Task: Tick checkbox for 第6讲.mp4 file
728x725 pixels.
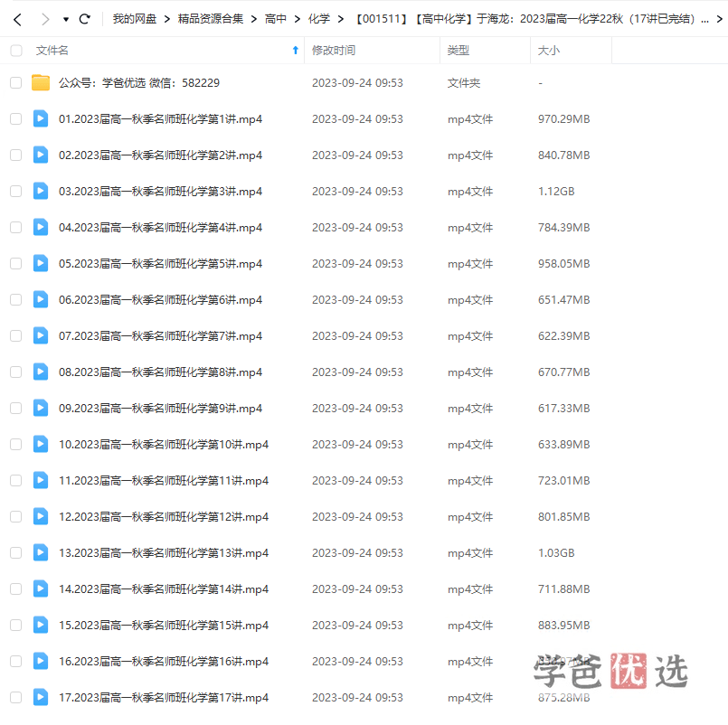Action: coord(16,300)
